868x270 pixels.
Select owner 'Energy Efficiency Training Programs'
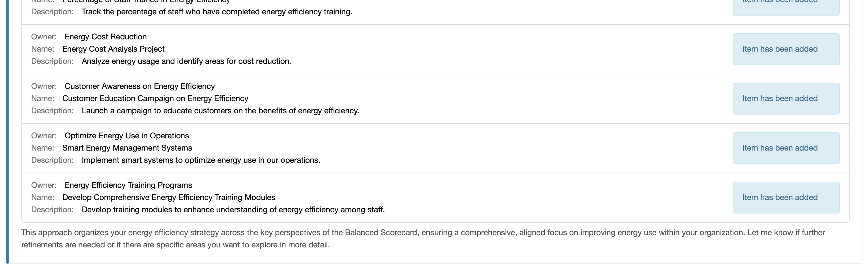(128, 185)
